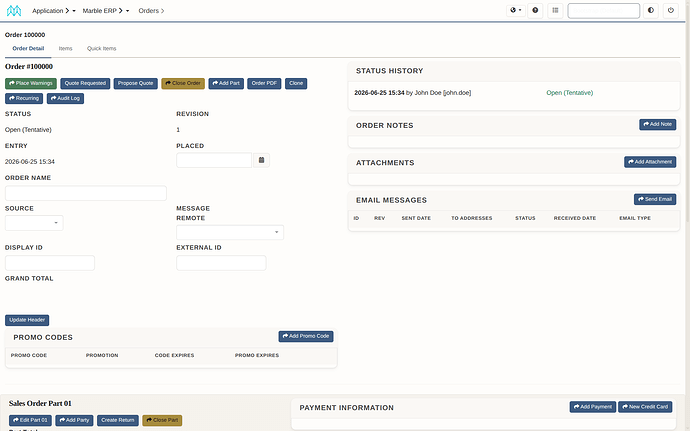Click the Add Part button
The height and width of the screenshot is (431, 690).
226,83
